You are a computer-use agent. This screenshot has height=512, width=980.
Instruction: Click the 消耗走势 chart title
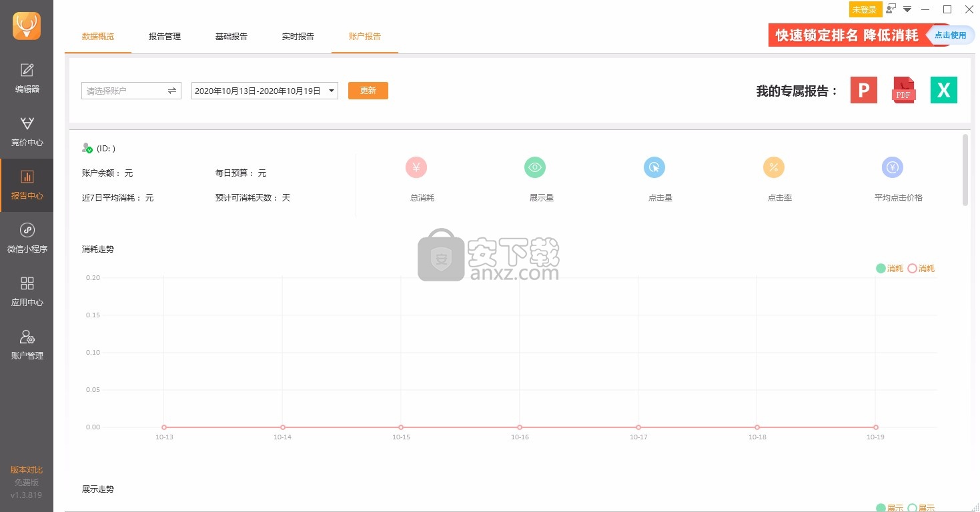[98, 249]
